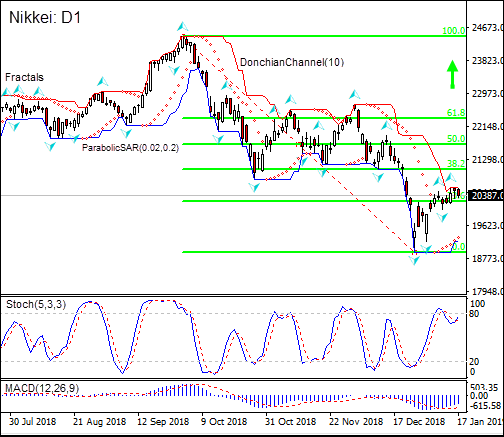The height and width of the screenshot is (437, 504).
Task: Click the '17 Dec 2018' date label
Action: coord(419,421)
